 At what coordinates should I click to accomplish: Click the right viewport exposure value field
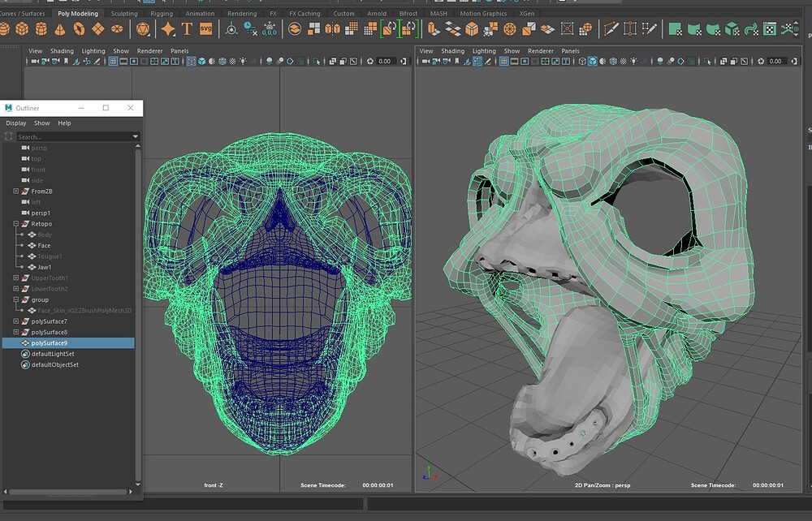[x=775, y=61]
